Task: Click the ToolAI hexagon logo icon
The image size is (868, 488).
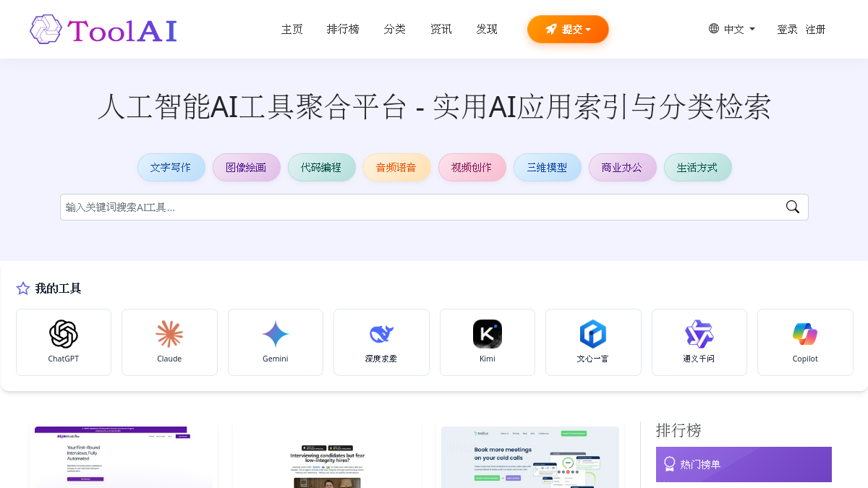Action: point(46,30)
